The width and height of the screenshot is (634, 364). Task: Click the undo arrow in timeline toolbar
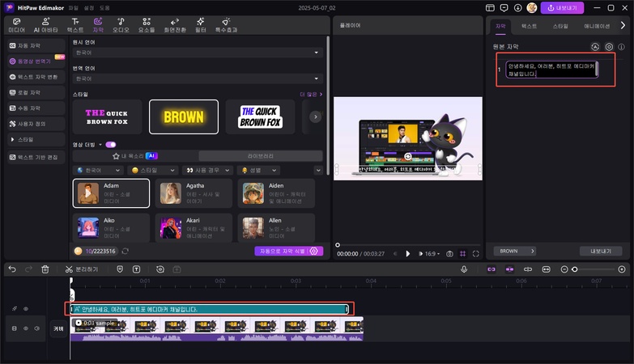point(12,269)
